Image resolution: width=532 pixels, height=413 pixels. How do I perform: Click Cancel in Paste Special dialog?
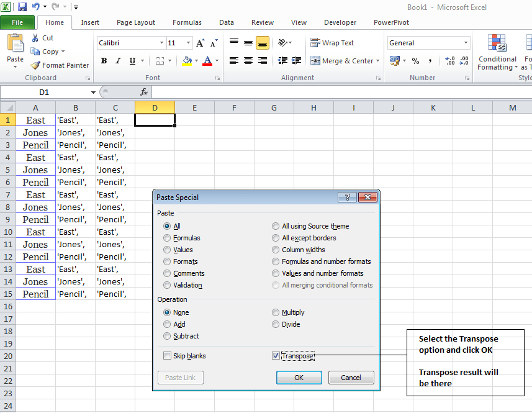(x=351, y=378)
